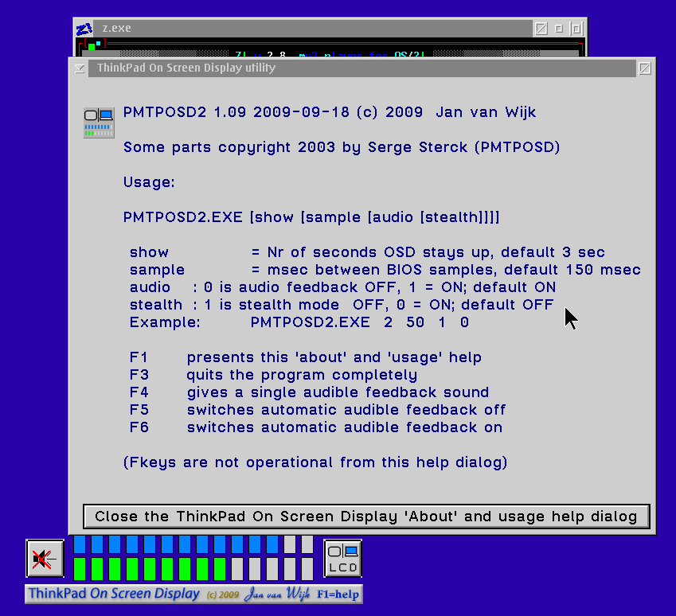This screenshot has height=616, width=676.
Task: Click the 'F1 presents this about and usage help' line
Action: tap(306, 357)
